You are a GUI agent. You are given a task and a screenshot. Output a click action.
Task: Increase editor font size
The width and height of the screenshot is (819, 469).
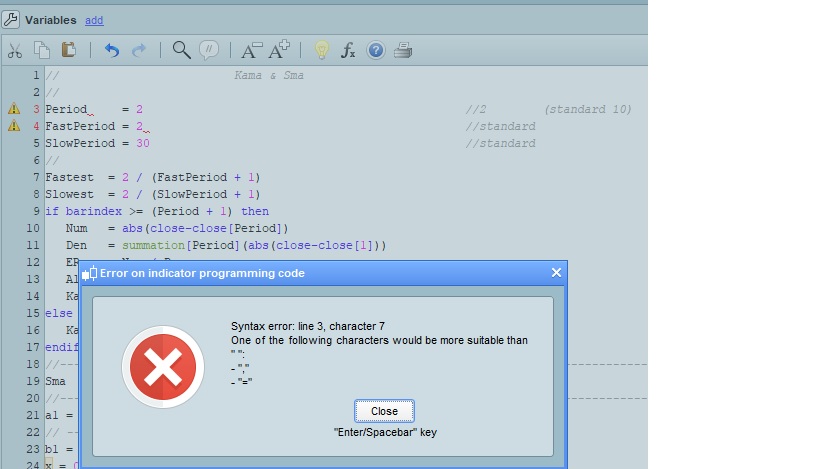click(x=279, y=50)
